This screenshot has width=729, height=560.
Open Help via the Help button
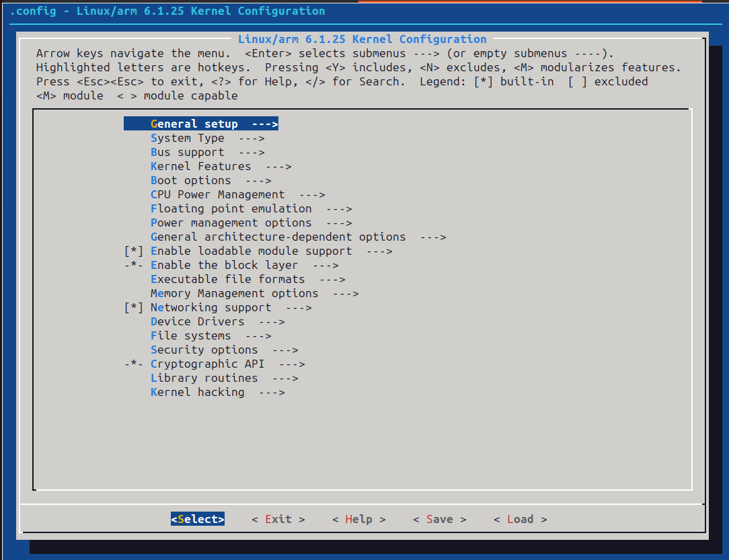click(x=359, y=519)
